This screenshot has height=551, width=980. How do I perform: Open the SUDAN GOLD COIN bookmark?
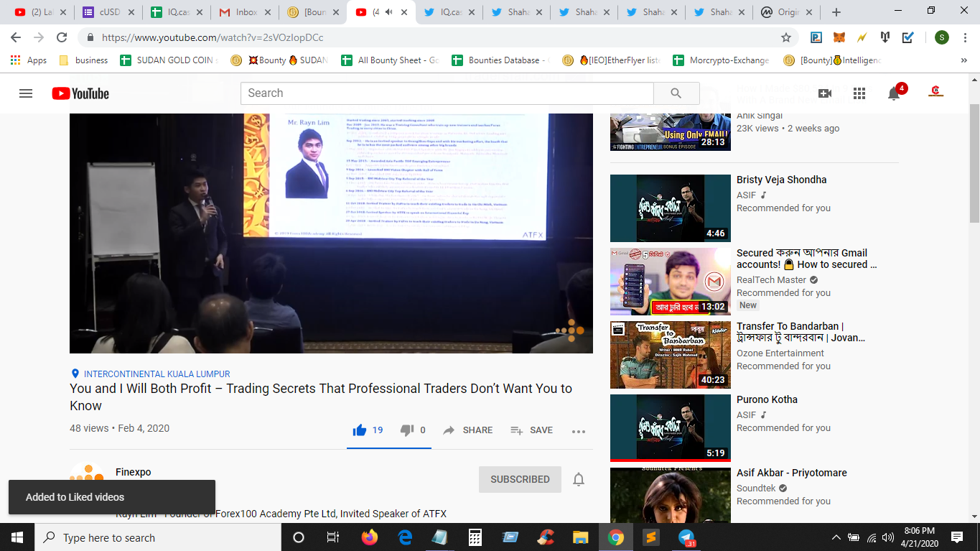tap(169, 60)
